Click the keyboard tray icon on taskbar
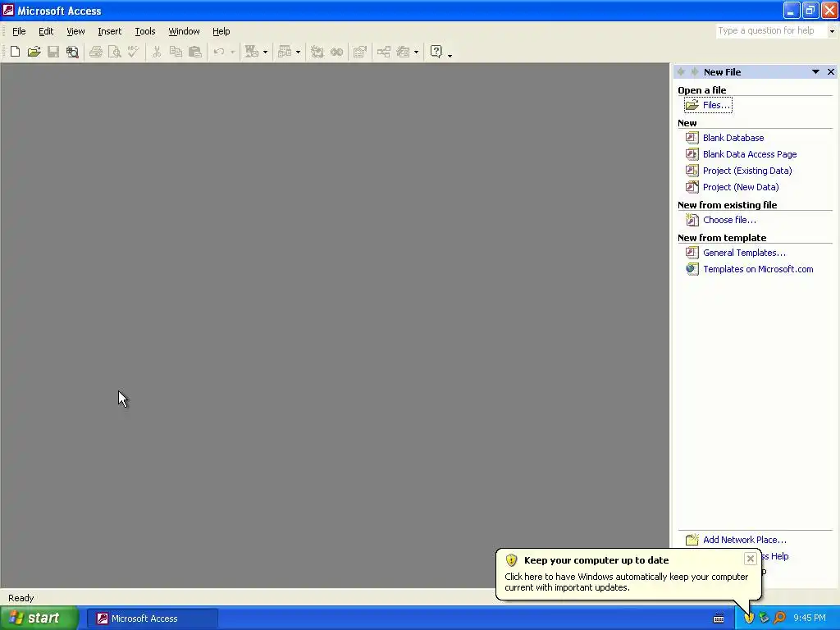 719,619
